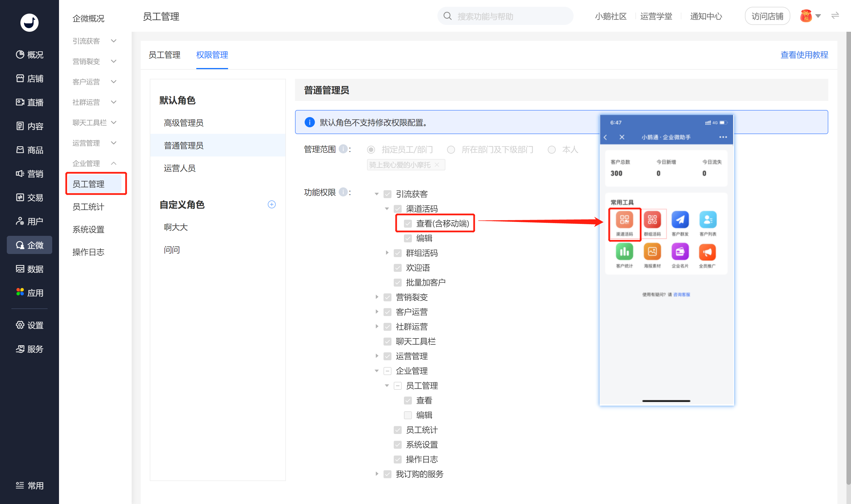Click the swap arrows icon at top right

pyautogui.click(x=835, y=16)
